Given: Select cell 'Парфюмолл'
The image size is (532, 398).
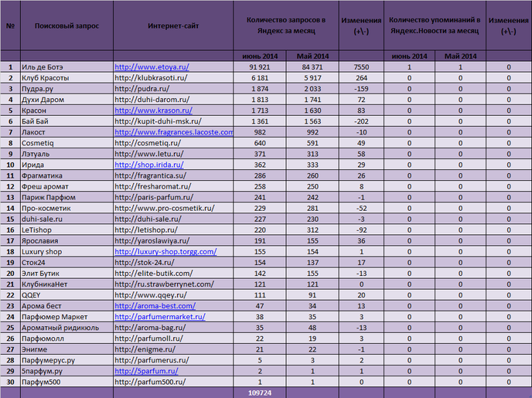Looking at the screenshot, I should [66, 338].
